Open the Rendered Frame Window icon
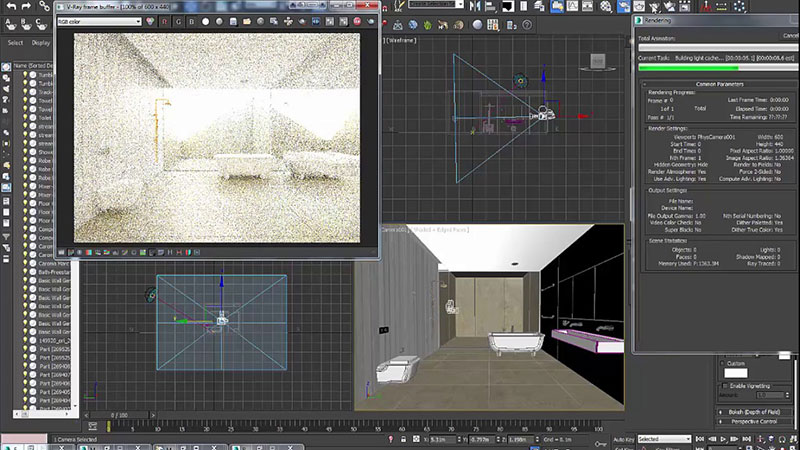Image resolution: width=800 pixels, height=450 pixels. pyautogui.click(x=639, y=6)
